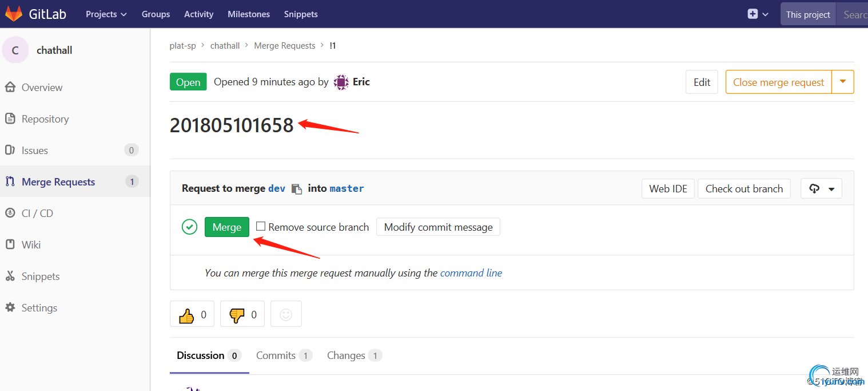Click the GitLab fox logo
This screenshot has height=391, width=868.
(14, 14)
